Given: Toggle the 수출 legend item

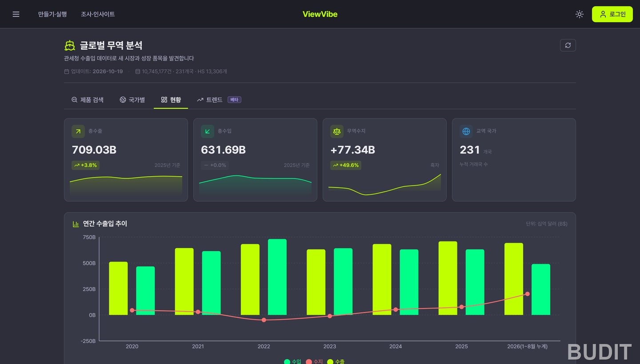Looking at the screenshot, I should (x=336, y=361).
